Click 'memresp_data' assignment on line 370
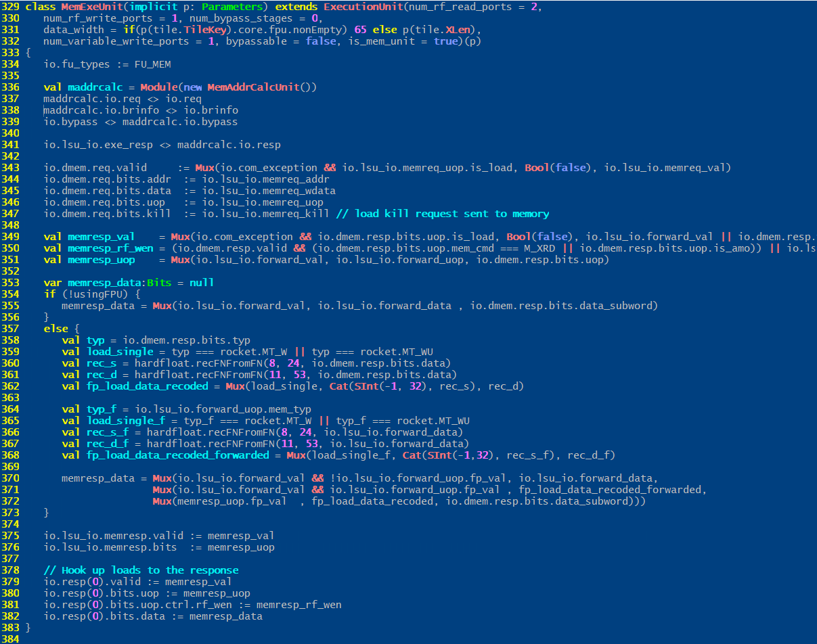The height and width of the screenshot is (644, 817). pos(98,478)
